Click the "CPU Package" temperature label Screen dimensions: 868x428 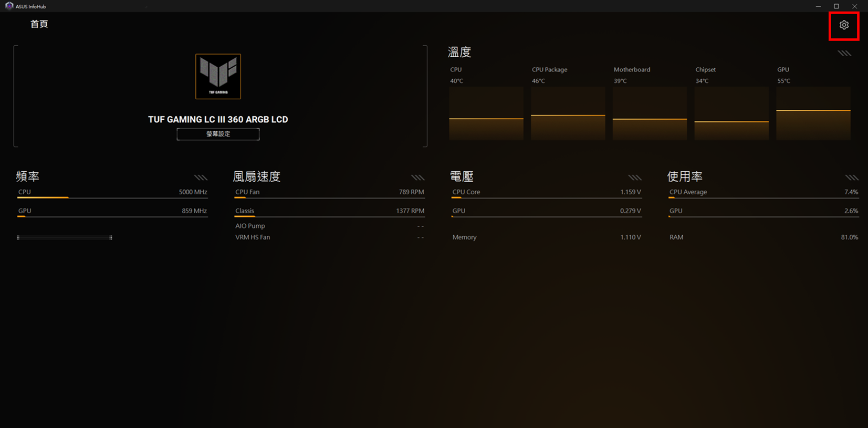pyautogui.click(x=550, y=69)
